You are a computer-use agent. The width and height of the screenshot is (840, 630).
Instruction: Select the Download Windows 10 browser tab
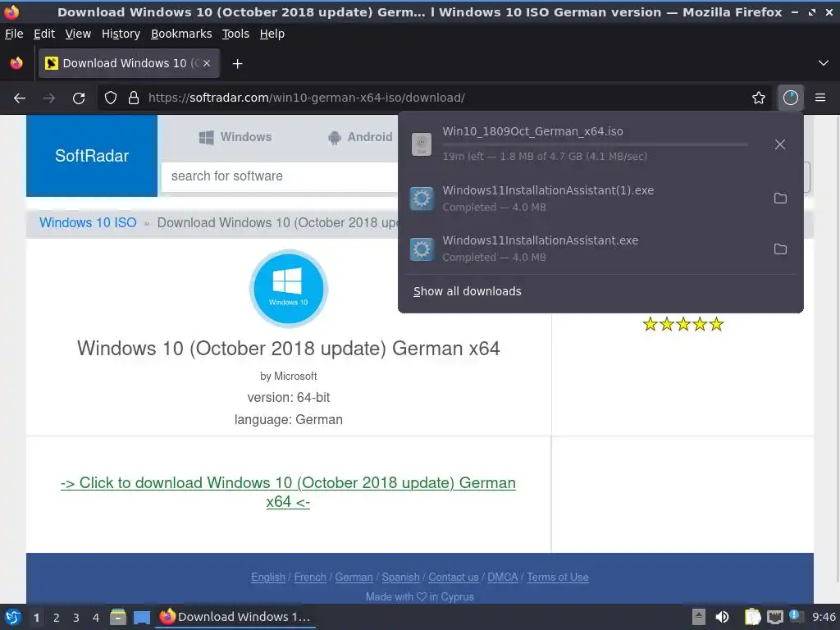pos(129,63)
